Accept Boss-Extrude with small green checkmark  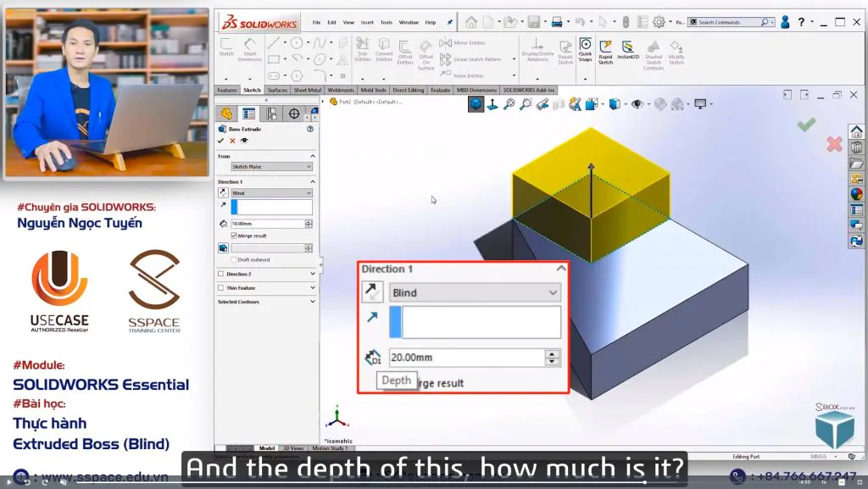[221, 141]
